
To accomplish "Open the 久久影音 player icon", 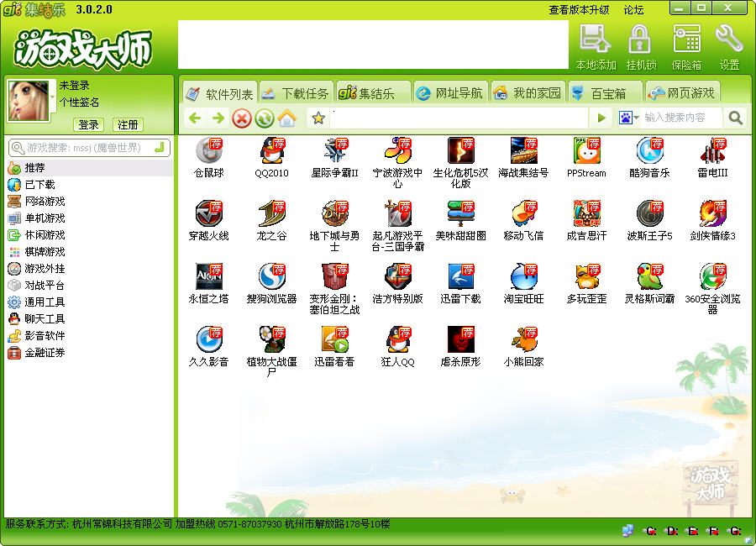I will tap(209, 339).
